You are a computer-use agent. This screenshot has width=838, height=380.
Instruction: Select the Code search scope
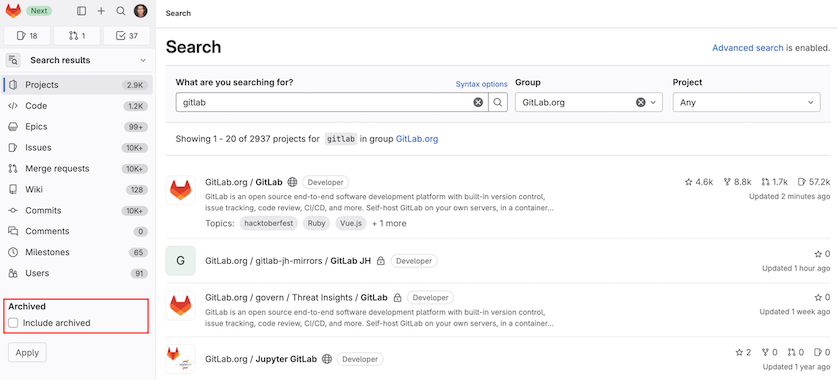78,106
